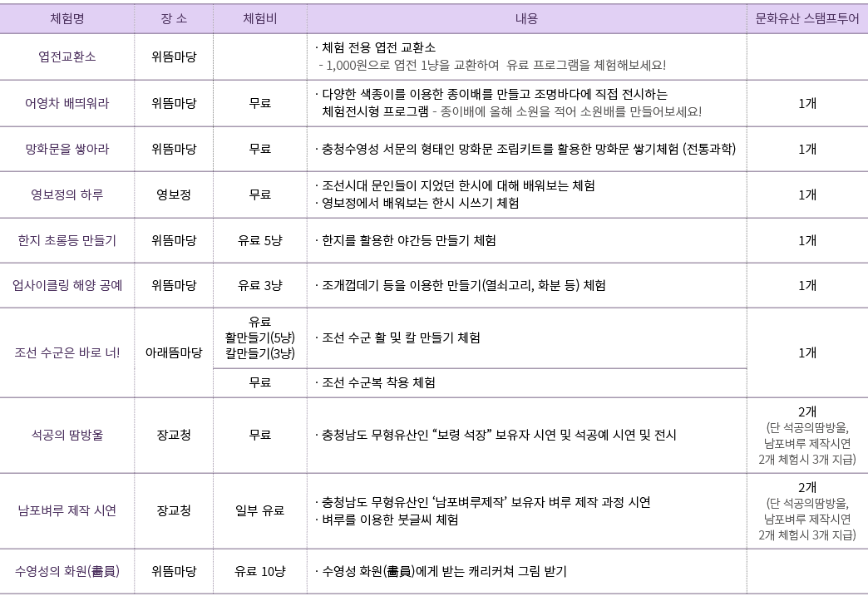Image resolution: width=868 pixels, height=596 pixels.
Task: Click the '유료 10냥' fee cell
Action: click(259, 572)
